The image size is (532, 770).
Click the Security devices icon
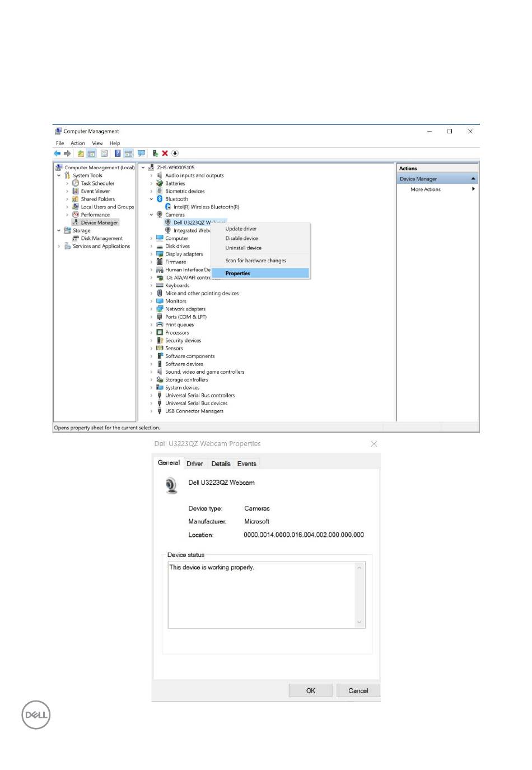click(x=160, y=340)
